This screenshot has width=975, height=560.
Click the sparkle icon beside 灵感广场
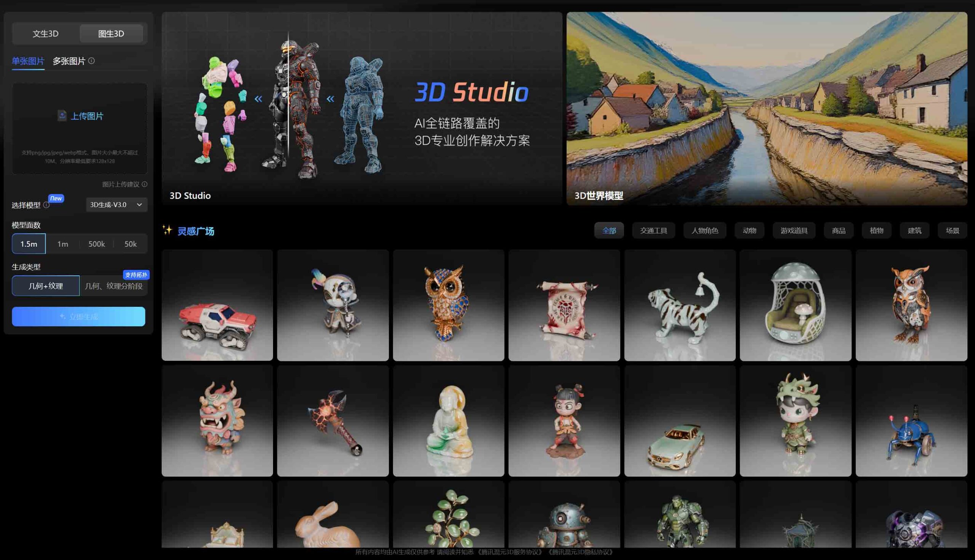point(167,230)
